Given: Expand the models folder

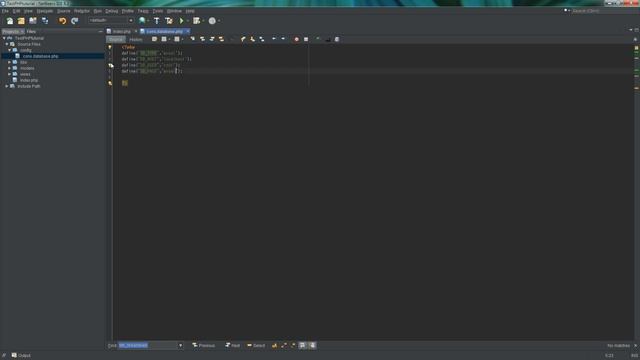Looking at the screenshot, I should click(x=9, y=68).
